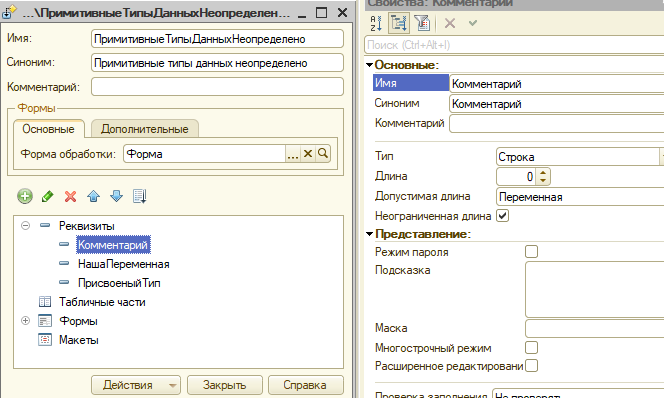Increase the Длина stepper value
Viewport: 664px width, 398px height.
coord(543,172)
